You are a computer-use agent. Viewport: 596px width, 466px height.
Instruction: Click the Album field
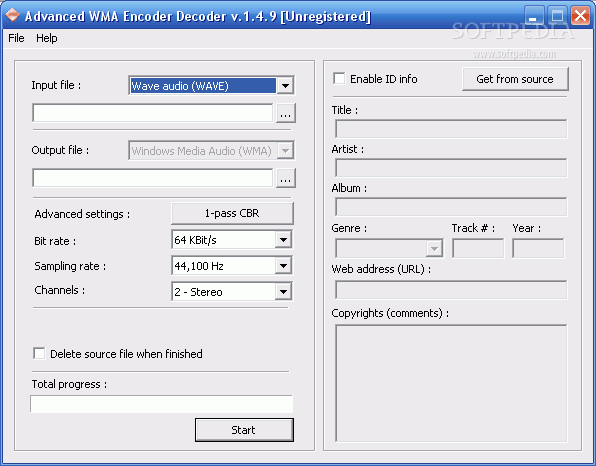[x=451, y=207]
